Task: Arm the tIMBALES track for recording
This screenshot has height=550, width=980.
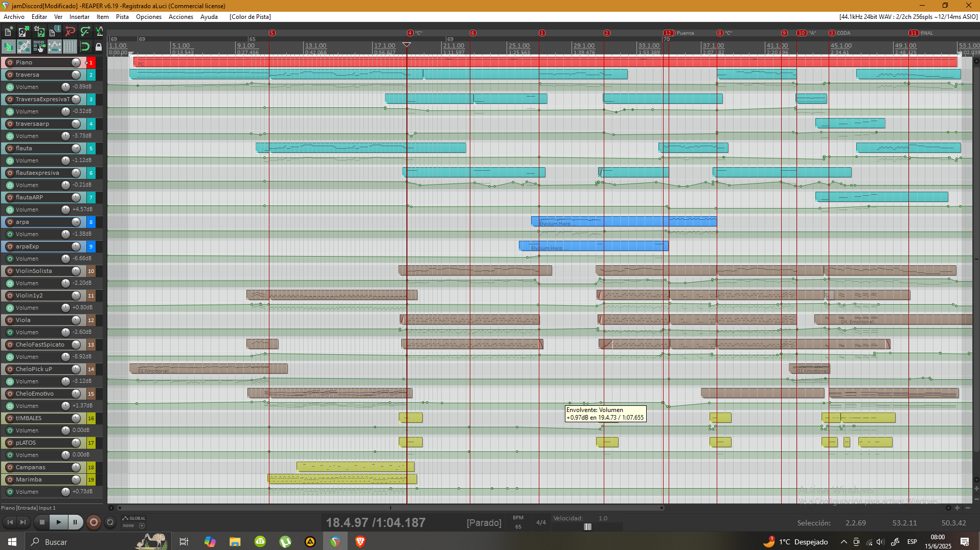Action: pyautogui.click(x=9, y=418)
